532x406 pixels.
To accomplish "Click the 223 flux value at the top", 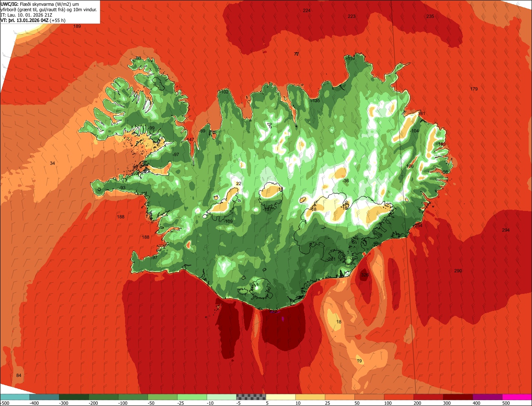I will (352, 16).
